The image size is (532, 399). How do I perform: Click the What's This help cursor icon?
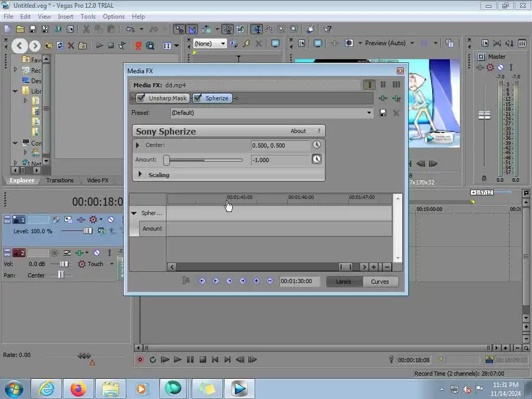pyautogui.click(x=327, y=30)
